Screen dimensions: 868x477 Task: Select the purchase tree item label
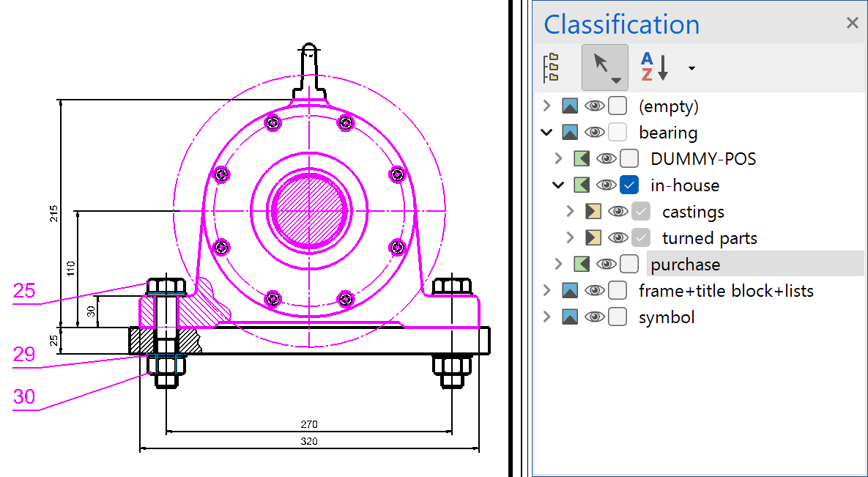coord(685,265)
